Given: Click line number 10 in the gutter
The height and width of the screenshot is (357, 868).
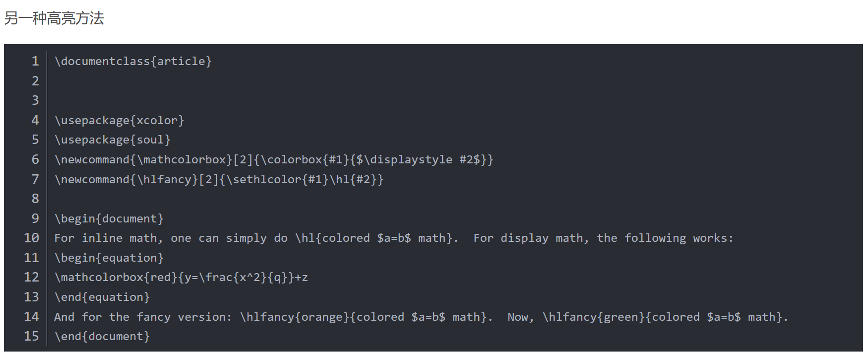Looking at the screenshot, I should tap(32, 238).
